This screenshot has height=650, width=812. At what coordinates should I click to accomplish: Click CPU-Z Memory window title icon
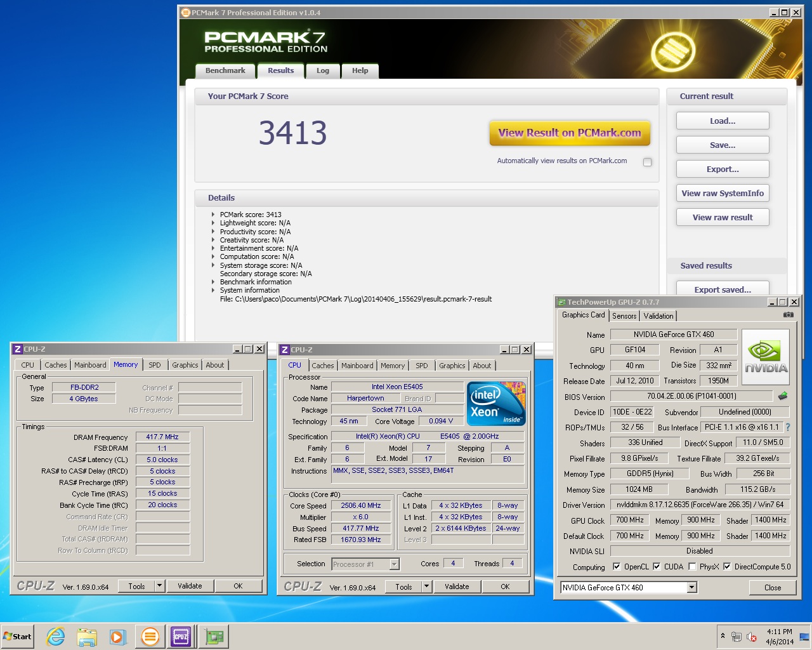tap(18, 349)
